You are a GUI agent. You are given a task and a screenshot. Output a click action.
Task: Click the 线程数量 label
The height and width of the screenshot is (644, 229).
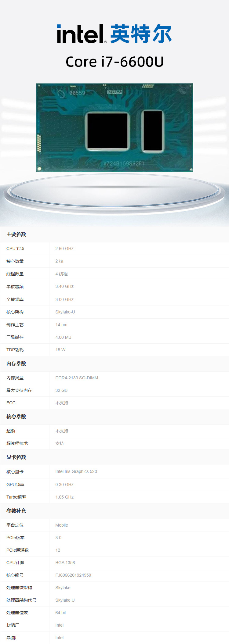point(15,274)
